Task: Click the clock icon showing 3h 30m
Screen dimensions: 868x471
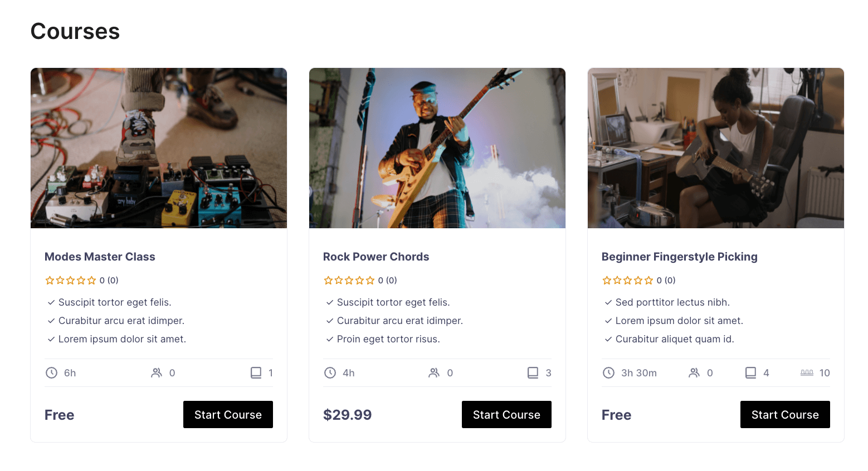Action: click(608, 372)
